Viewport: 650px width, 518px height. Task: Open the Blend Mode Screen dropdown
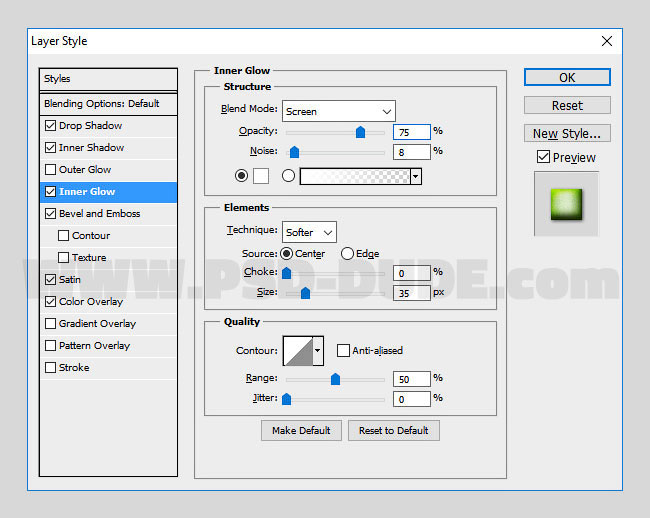point(339,111)
